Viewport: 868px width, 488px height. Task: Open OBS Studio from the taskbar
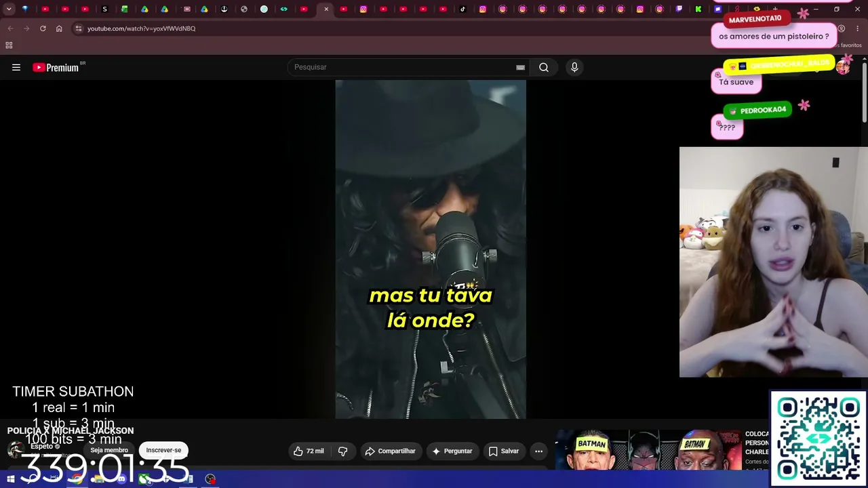pyautogui.click(x=211, y=479)
